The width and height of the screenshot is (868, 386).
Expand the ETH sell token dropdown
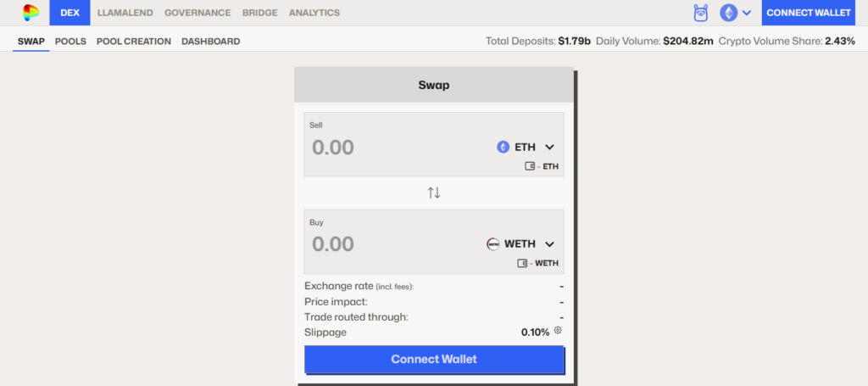pos(549,147)
